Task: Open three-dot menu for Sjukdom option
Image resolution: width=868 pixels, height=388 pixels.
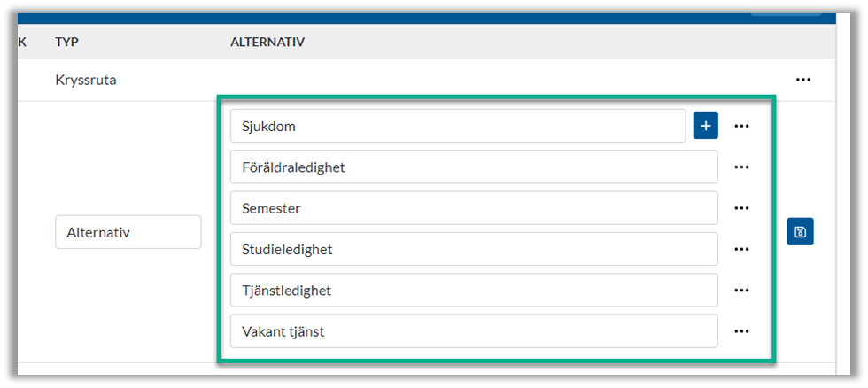Action: (742, 127)
